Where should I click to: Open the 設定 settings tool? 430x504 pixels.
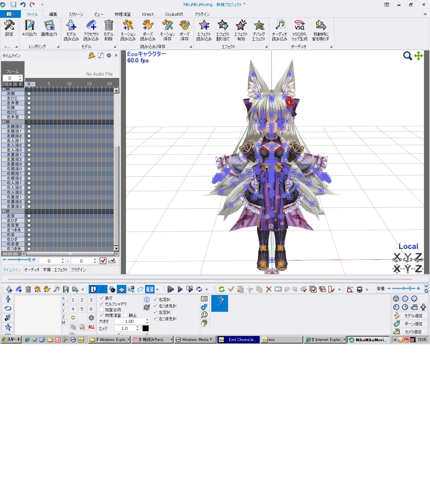click(9, 28)
